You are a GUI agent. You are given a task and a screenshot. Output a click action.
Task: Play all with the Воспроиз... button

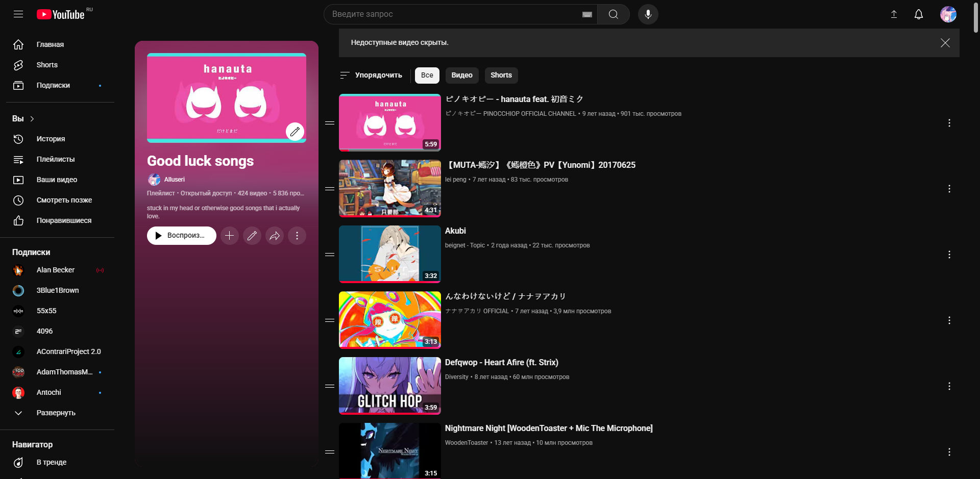coord(182,236)
